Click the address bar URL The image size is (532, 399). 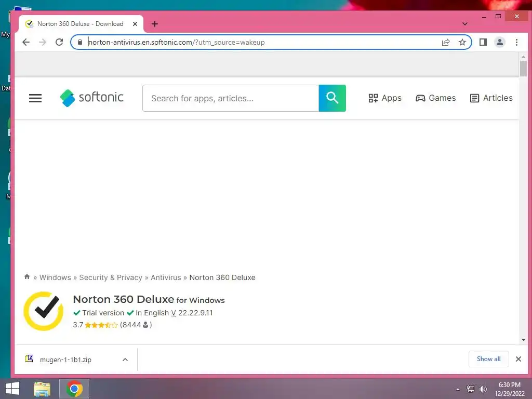[177, 42]
